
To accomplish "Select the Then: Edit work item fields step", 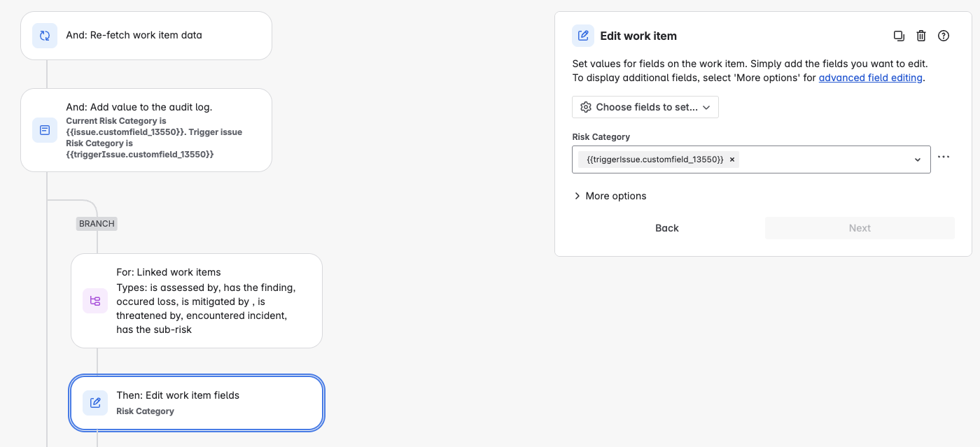I will (x=197, y=403).
